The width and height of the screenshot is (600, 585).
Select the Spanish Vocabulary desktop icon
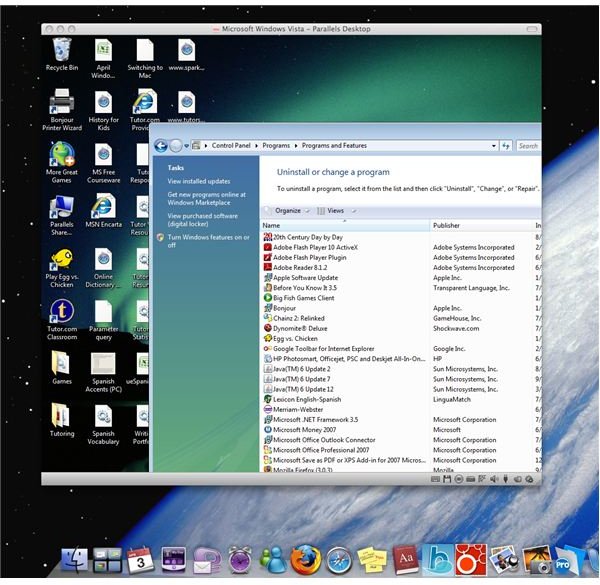point(103,424)
